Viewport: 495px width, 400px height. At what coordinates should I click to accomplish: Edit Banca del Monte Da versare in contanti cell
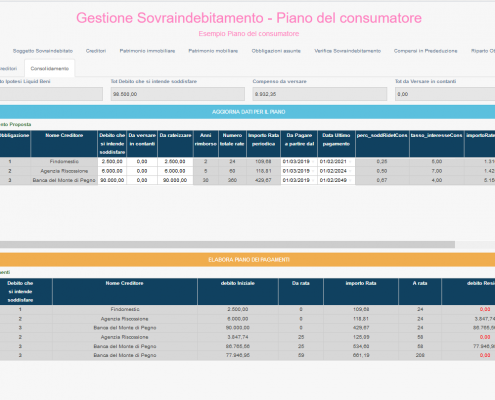(142, 180)
